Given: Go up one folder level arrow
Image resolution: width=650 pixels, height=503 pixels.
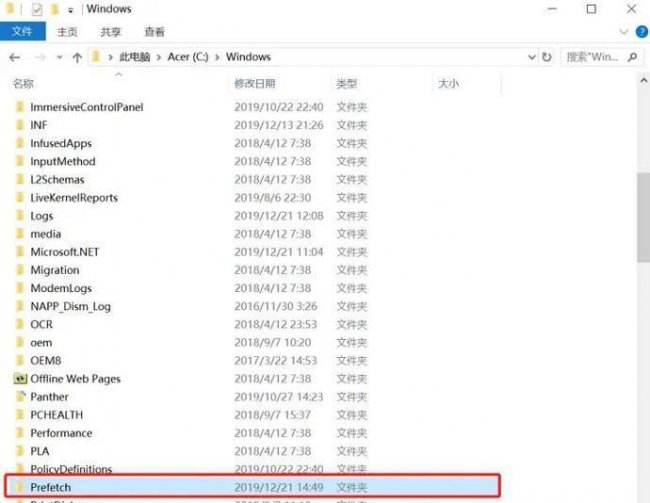Looking at the screenshot, I should (77, 57).
